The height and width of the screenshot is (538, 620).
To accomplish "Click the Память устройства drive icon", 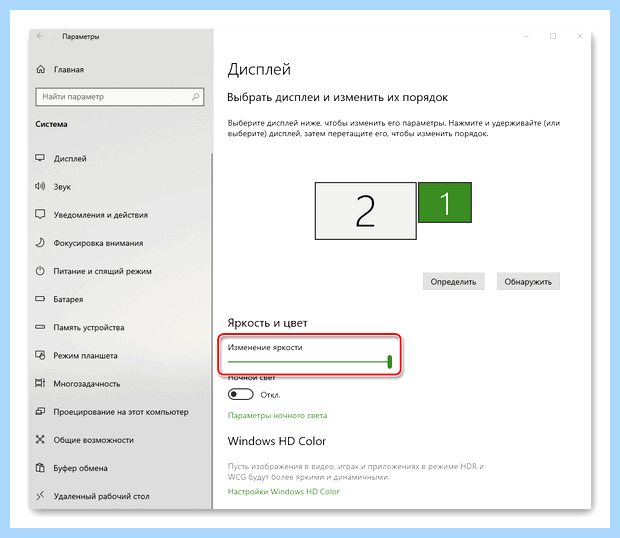I will coord(40,327).
